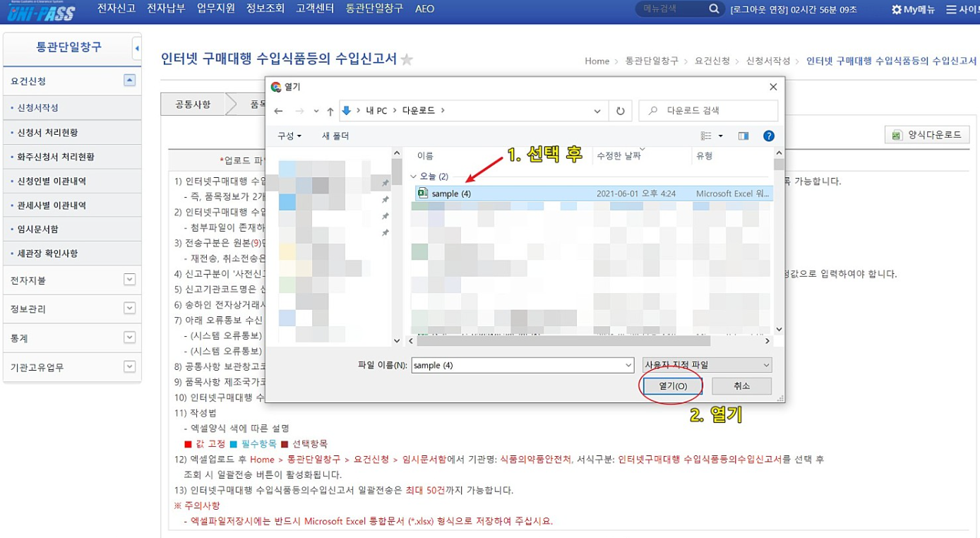Image resolution: width=980 pixels, height=538 pixels.
Task: Open the 전자신고 top menu
Action: click(x=116, y=8)
